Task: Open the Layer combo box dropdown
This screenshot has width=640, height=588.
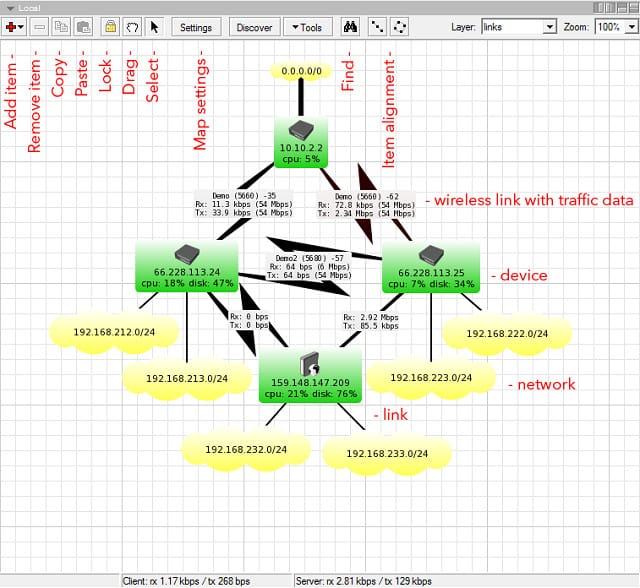Action: pyautogui.click(x=549, y=27)
